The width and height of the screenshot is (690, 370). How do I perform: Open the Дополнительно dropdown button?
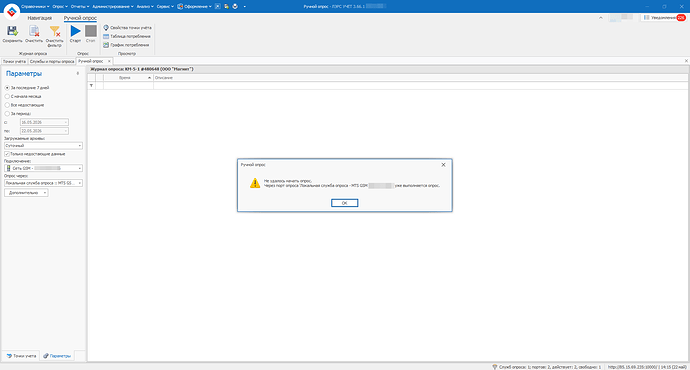pyautogui.click(x=26, y=193)
